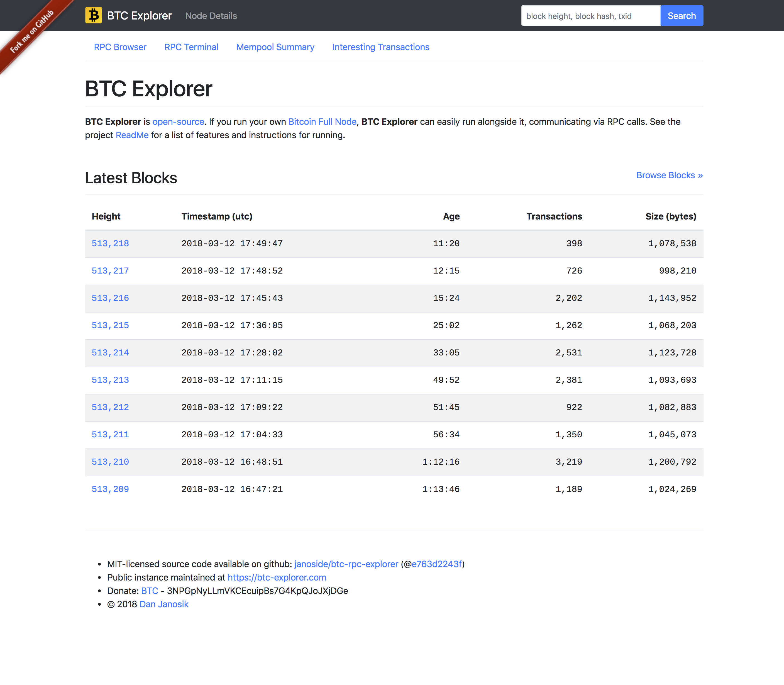
Task: Open Dan Janosik's link in footer
Action: tap(164, 604)
